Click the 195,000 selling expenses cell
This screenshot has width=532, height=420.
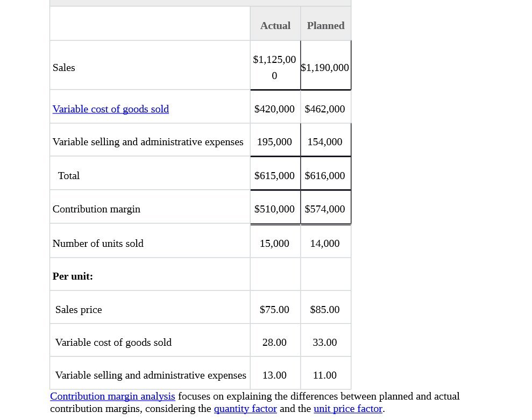274,142
